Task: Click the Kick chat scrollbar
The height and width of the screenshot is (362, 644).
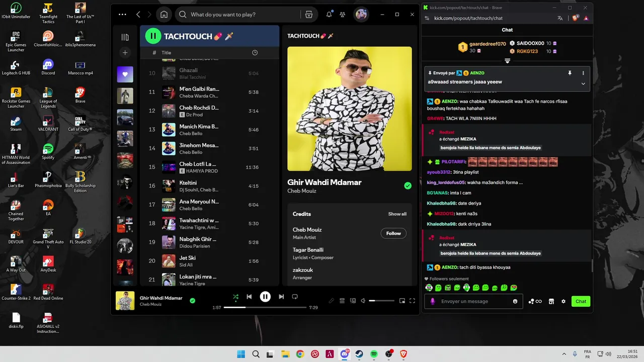Action: (x=592, y=267)
